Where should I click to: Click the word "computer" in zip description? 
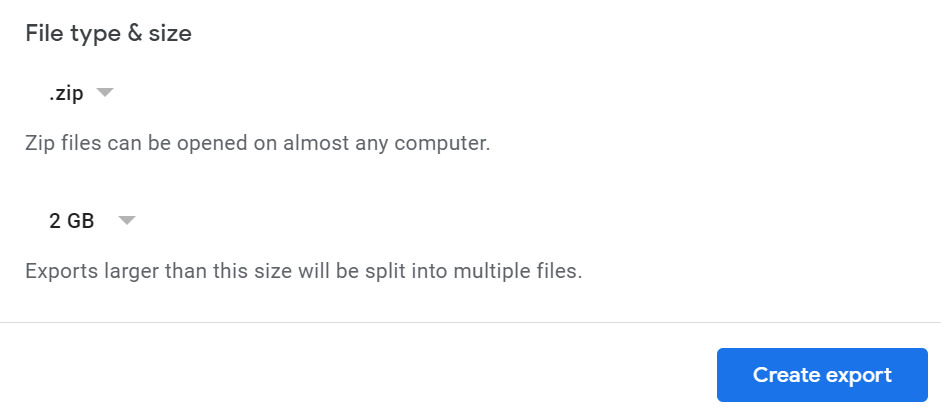coord(448,143)
